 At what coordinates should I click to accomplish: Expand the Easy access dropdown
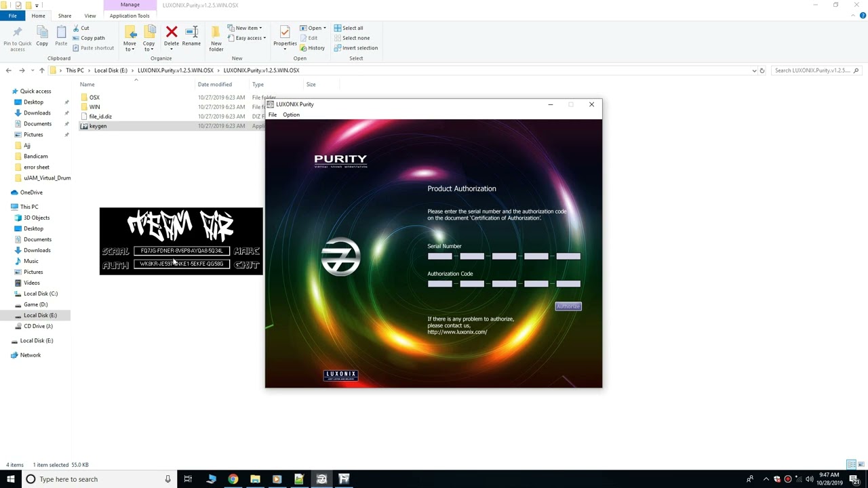pyautogui.click(x=247, y=38)
